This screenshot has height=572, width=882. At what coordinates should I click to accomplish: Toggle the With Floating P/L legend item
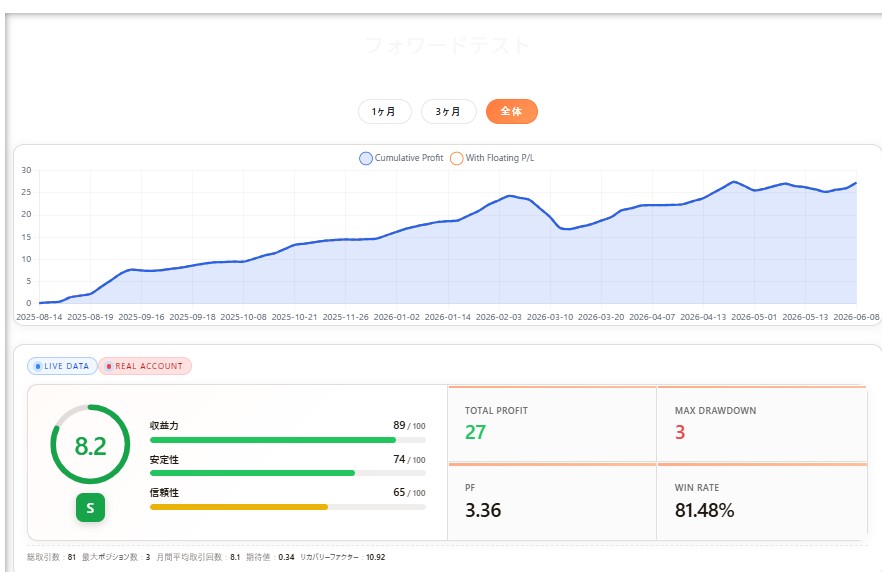click(x=492, y=158)
